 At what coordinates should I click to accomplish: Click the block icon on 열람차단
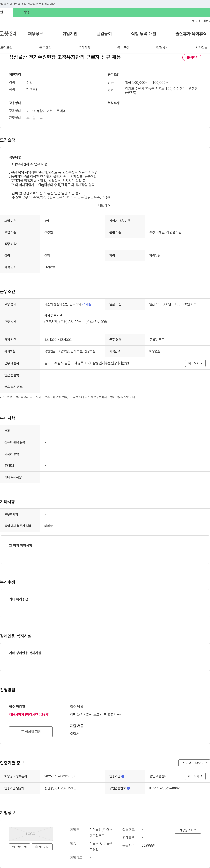point(37,847)
